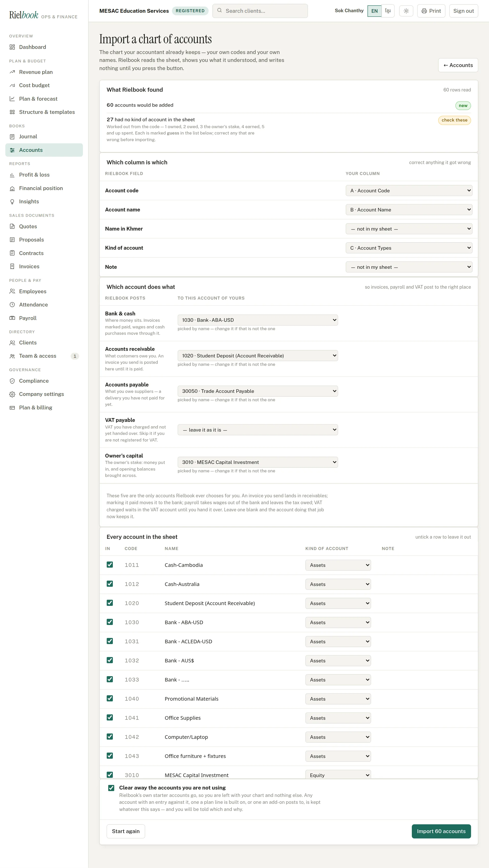The height and width of the screenshot is (868, 489).
Task: Click the Attendance clock icon
Action: [12, 305]
